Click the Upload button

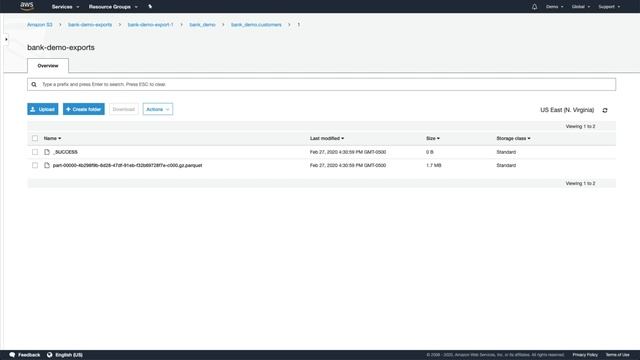pos(43,109)
